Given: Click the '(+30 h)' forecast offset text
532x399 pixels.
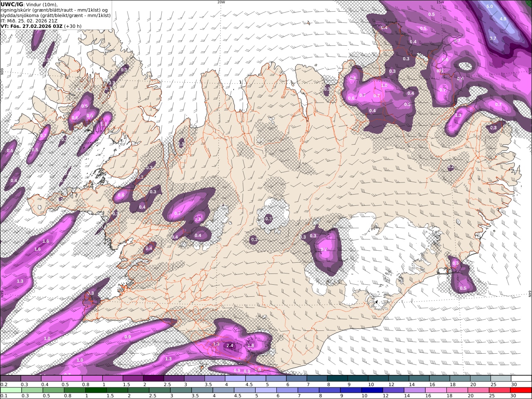Looking at the screenshot, I should pos(73,26).
